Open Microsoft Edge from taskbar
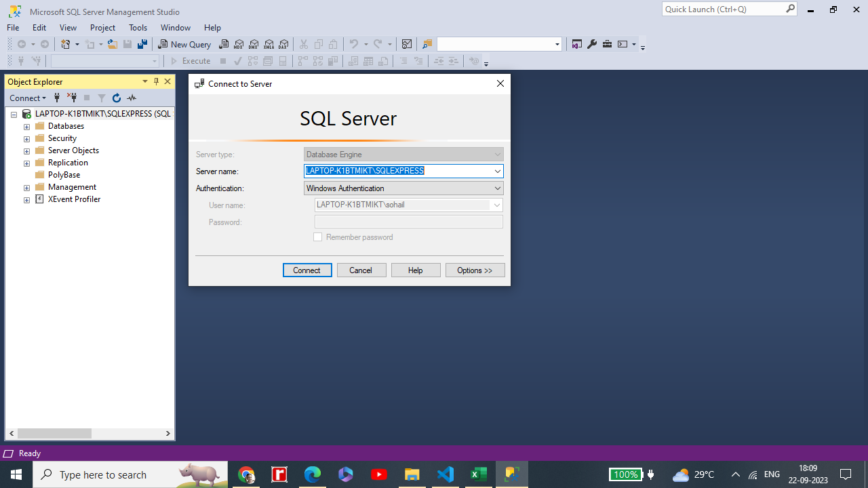Screen dimensions: 868x488 313,474
